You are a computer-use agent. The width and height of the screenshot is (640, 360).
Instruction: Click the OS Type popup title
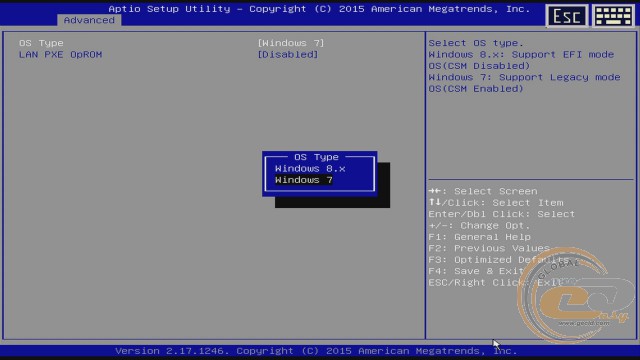click(x=316, y=157)
